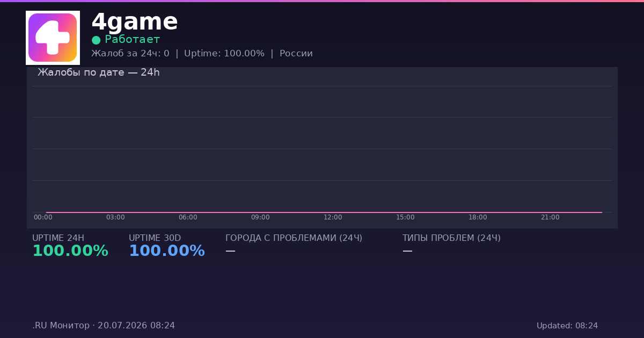This screenshot has height=338, width=644.
Task: Click the Работает status label
Action: tap(133, 40)
